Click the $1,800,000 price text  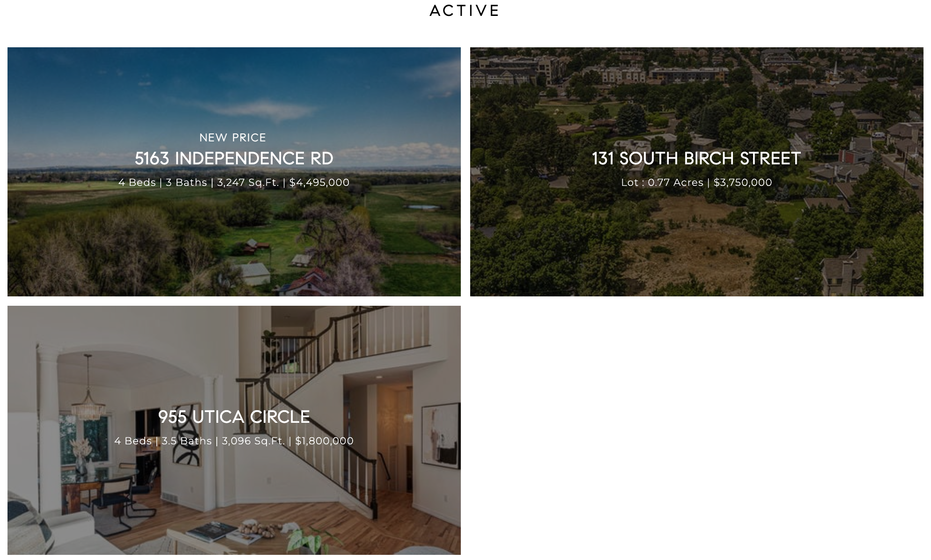(324, 441)
